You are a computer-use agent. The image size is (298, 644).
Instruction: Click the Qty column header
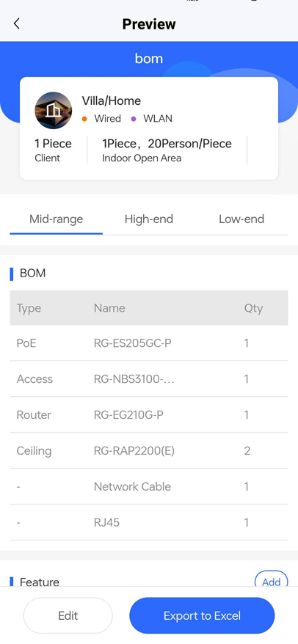coord(253,308)
